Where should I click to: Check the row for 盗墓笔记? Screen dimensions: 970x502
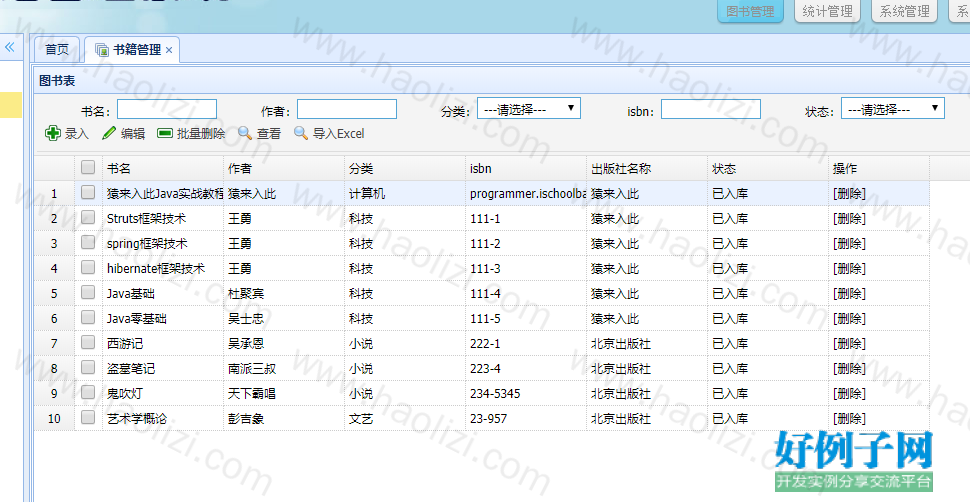88,367
